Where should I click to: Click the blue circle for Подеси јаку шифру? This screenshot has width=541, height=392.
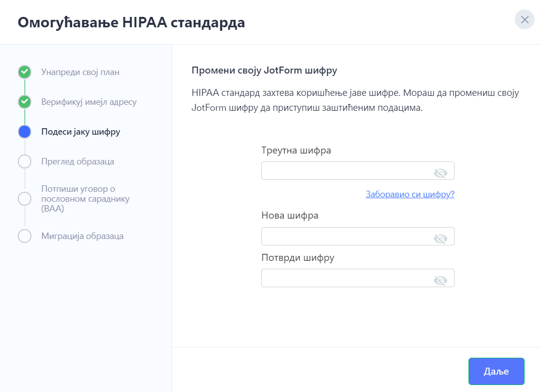pos(24,132)
